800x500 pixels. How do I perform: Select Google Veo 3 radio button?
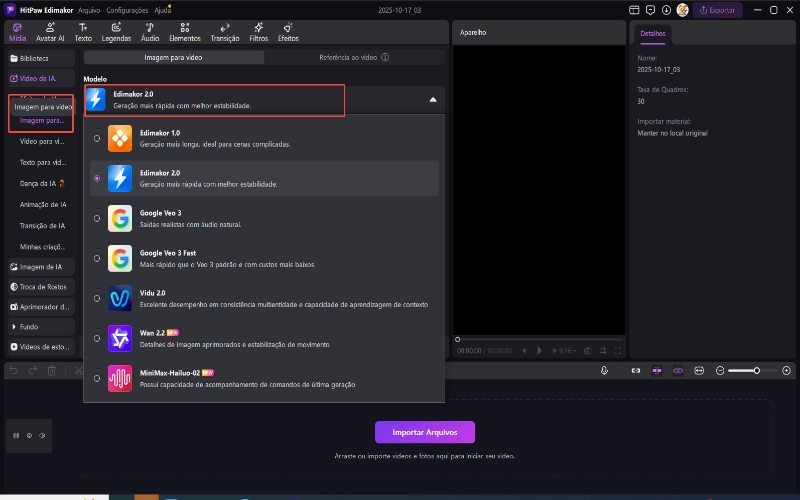97,218
